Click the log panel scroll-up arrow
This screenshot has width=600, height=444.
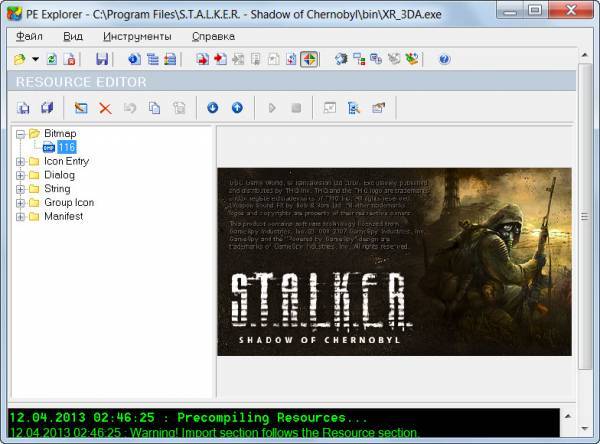tap(568, 416)
